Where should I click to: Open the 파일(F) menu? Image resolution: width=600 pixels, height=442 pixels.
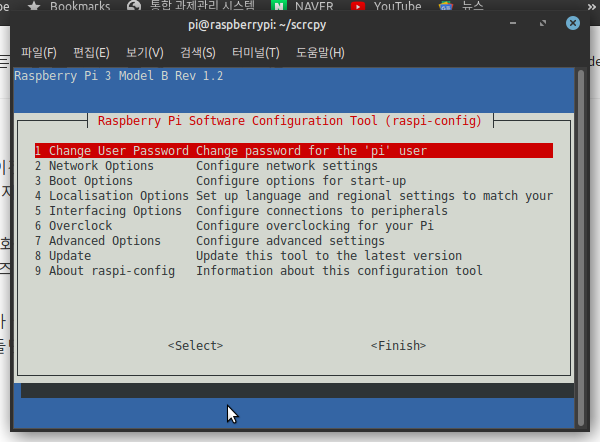(39, 52)
